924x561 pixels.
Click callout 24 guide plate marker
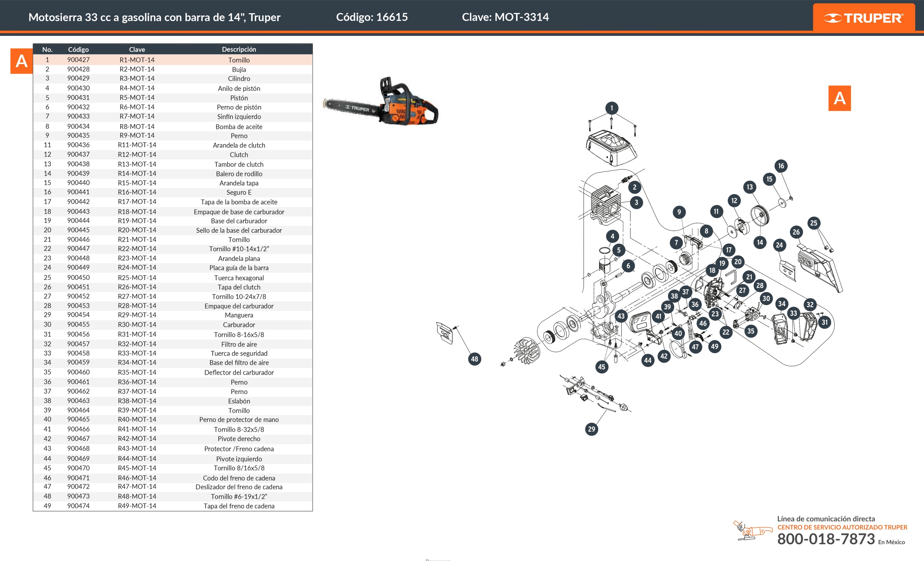tap(779, 245)
